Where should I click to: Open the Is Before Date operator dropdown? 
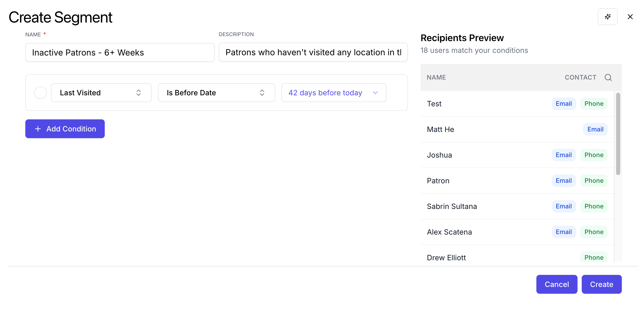coord(216,93)
